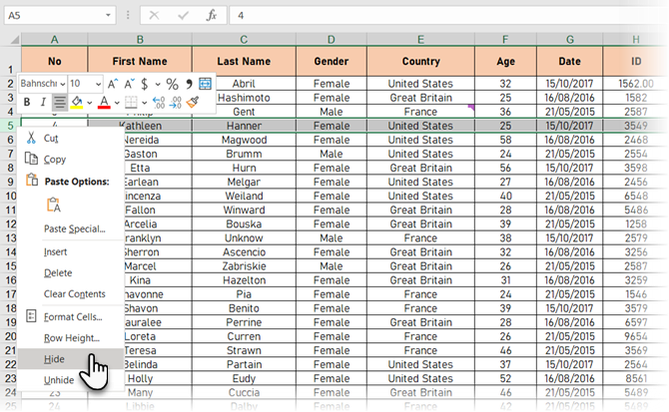The width and height of the screenshot is (669, 412).
Task: Choose Delete from context menu
Action: pyautogui.click(x=71, y=273)
